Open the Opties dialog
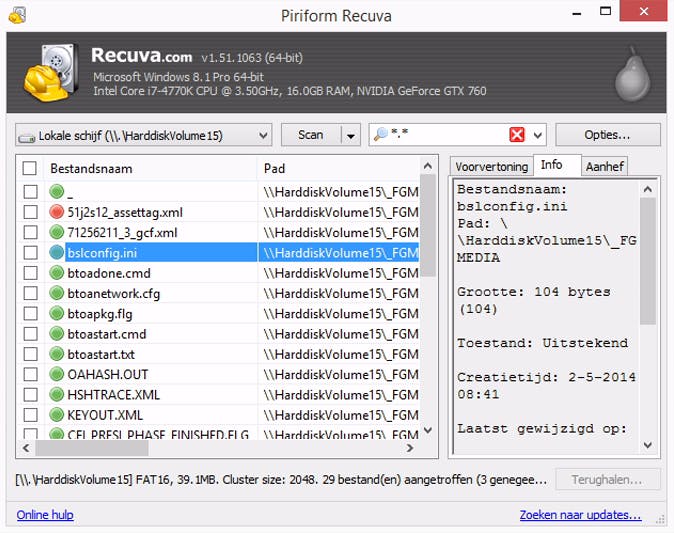The width and height of the screenshot is (674, 533). click(x=607, y=135)
